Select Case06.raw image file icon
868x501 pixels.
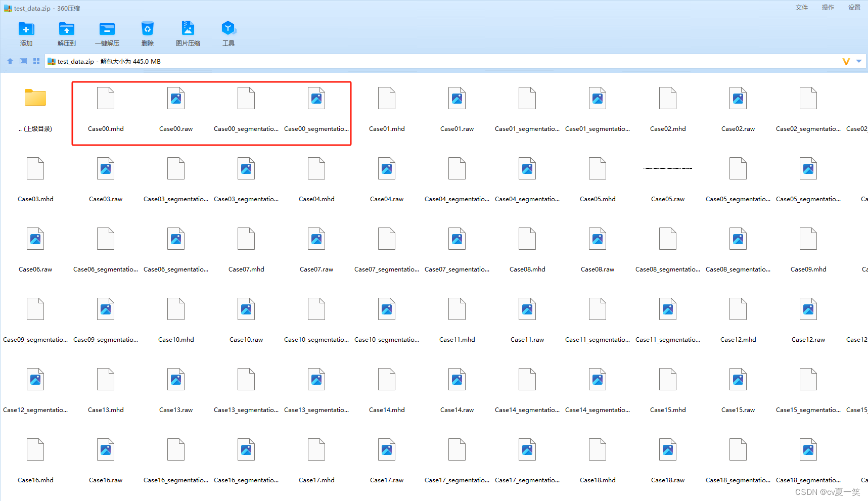pos(35,239)
